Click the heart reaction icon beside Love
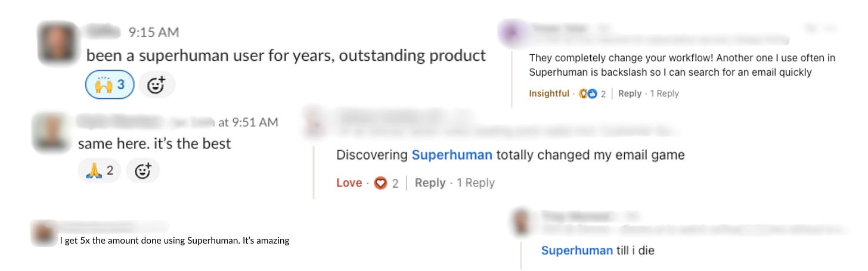Screen dimensions: 868x271 point(380,183)
